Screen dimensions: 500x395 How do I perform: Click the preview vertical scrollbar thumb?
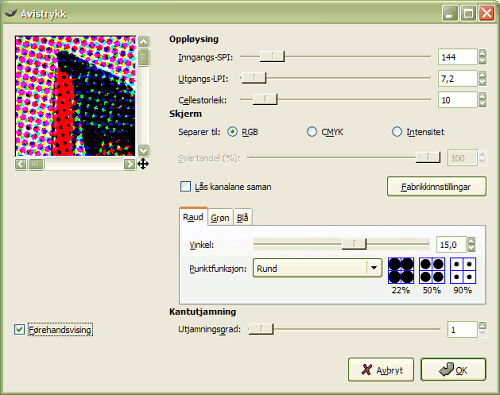pyautogui.click(x=143, y=57)
